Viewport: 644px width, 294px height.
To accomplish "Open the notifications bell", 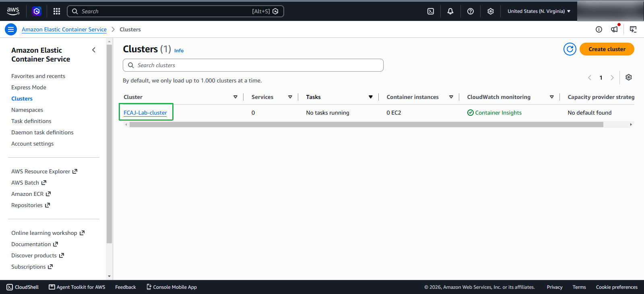I will click(x=450, y=11).
